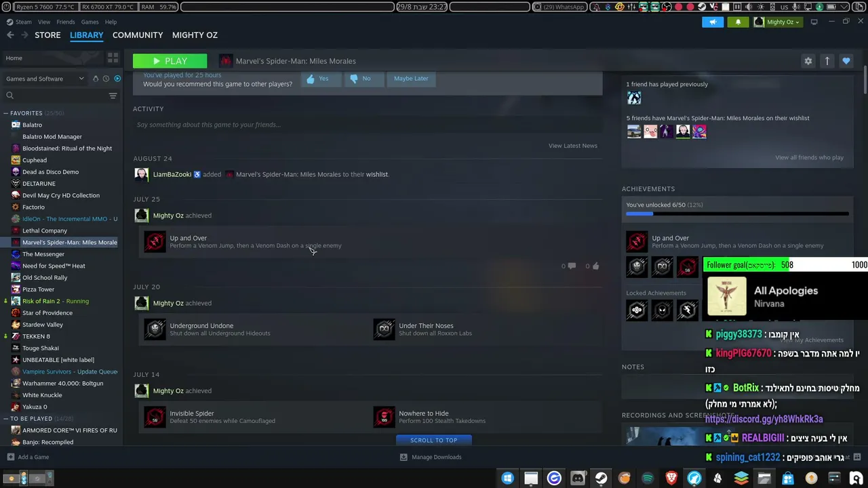Toggle the recent activity clock filter
The height and width of the screenshot is (488, 868).
pos(106,79)
